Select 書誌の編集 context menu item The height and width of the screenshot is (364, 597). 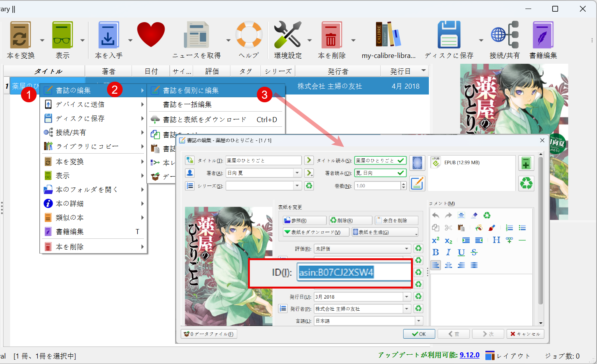point(93,90)
